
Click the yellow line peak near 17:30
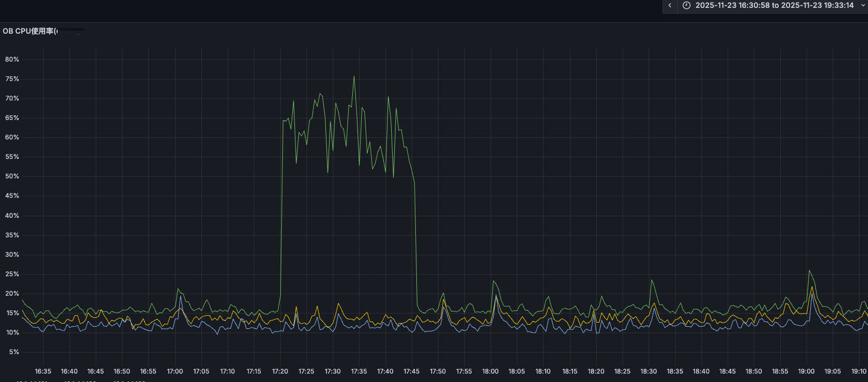[338, 304]
